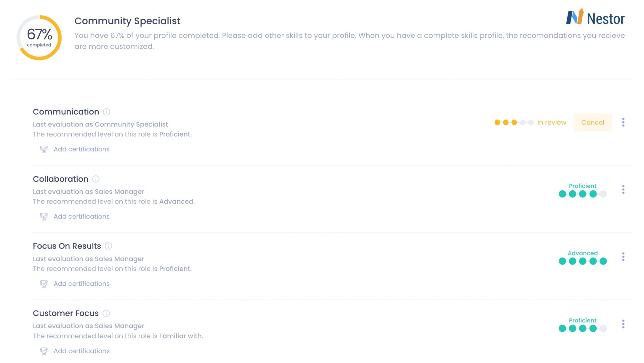Set Collaboration level to the fifth dot
The image size is (644, 363).
603,194
